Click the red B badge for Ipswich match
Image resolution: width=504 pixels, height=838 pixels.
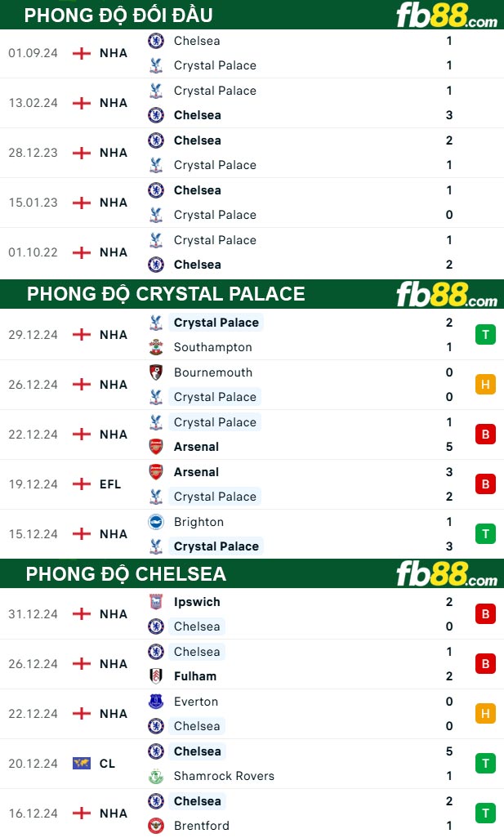[485, 614]
